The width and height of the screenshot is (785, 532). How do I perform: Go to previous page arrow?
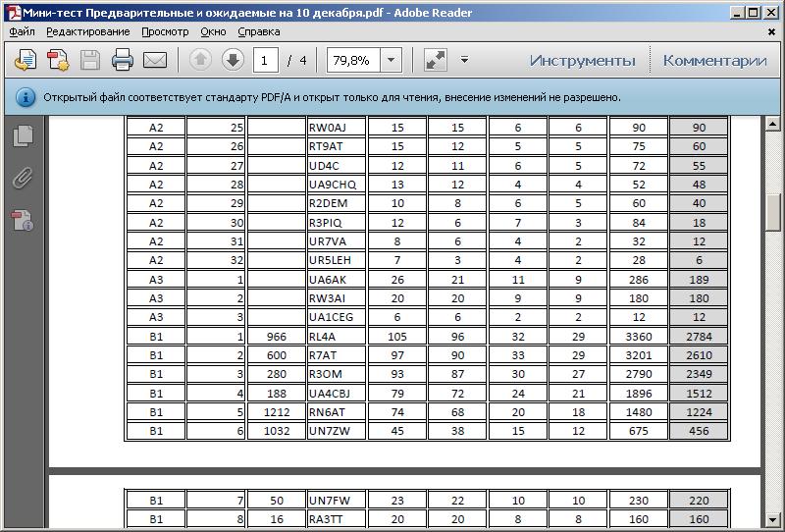coord(200,60)
